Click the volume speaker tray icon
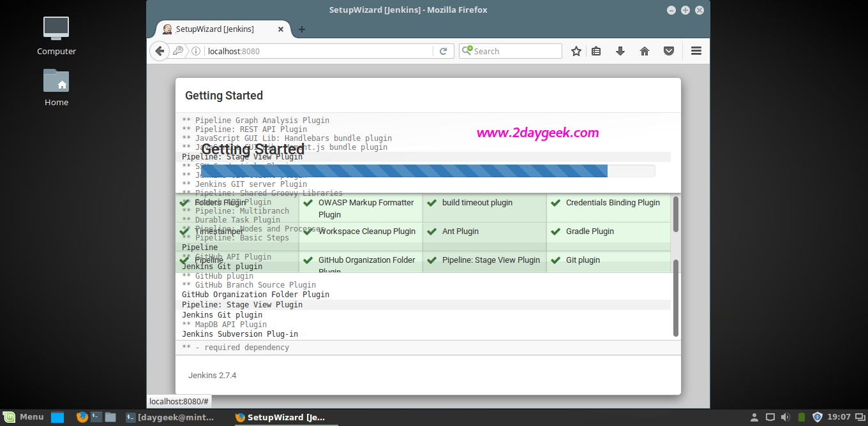Image resolution: width=868 pixels, height=426 pixels. (786, 417)
